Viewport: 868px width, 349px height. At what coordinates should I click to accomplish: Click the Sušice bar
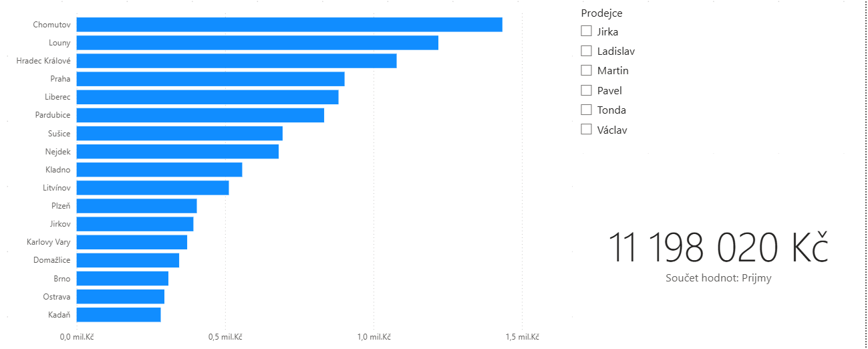tap(179, 133)
